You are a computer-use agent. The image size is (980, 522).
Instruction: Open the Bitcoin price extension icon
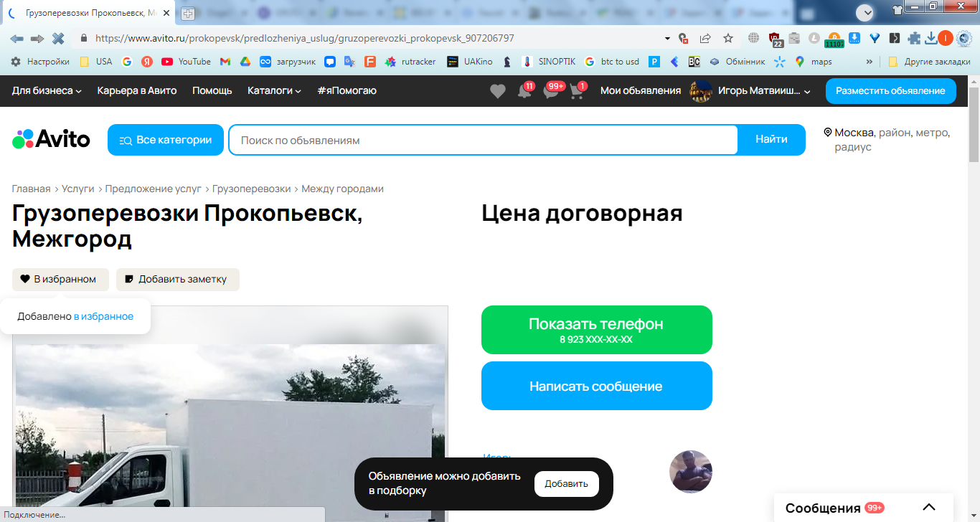[834, 39]
